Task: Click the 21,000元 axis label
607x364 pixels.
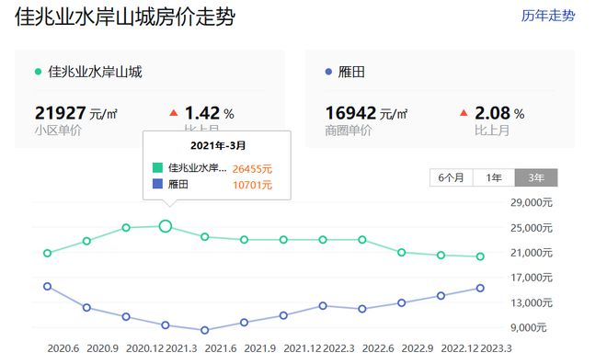Action: pyautogui.click(x=532, y=253)
